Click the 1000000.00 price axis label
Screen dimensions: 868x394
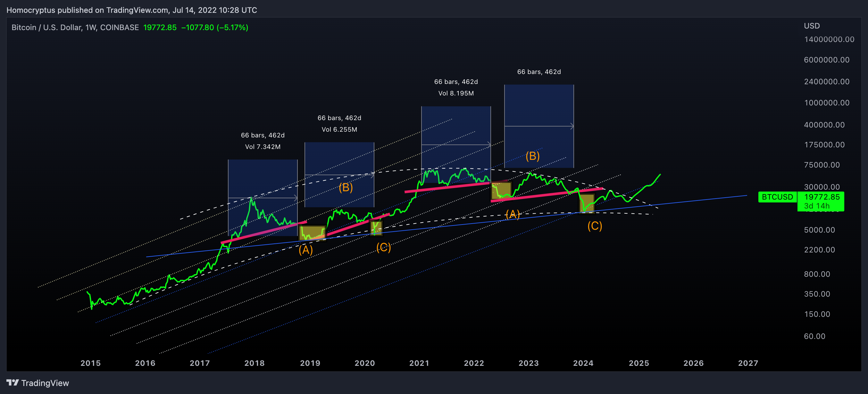[x=827, y=103]
